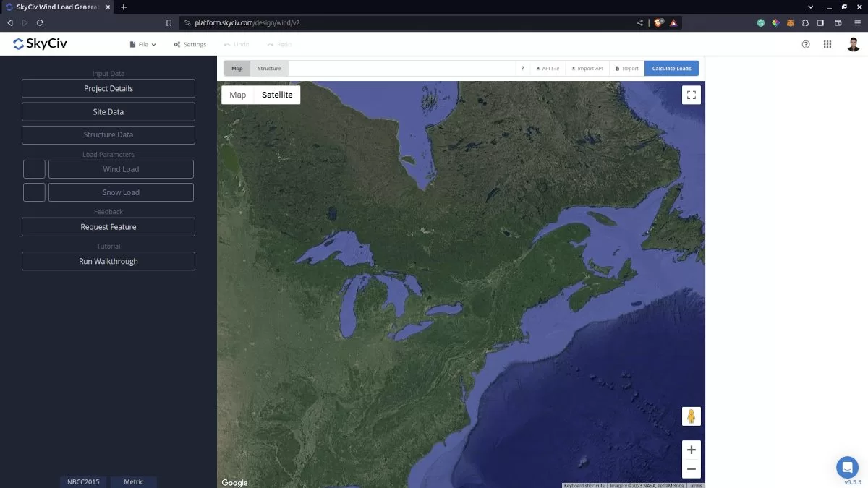Zoom in using the map plus icon
Screen dimensions: 868x488
tap(691, 449)
